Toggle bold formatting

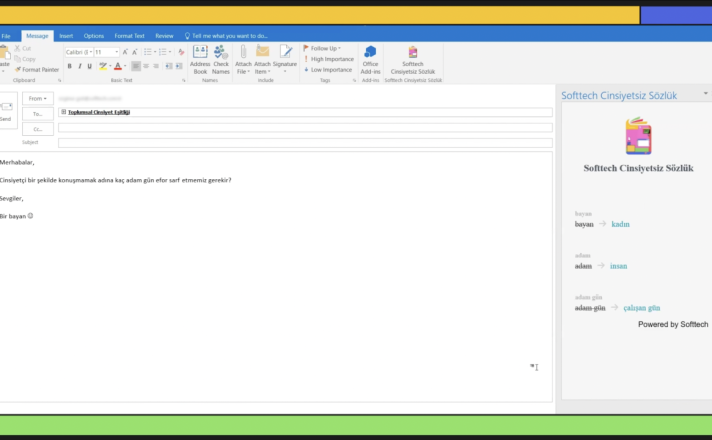pyautogui.click(x=69, y=66)
